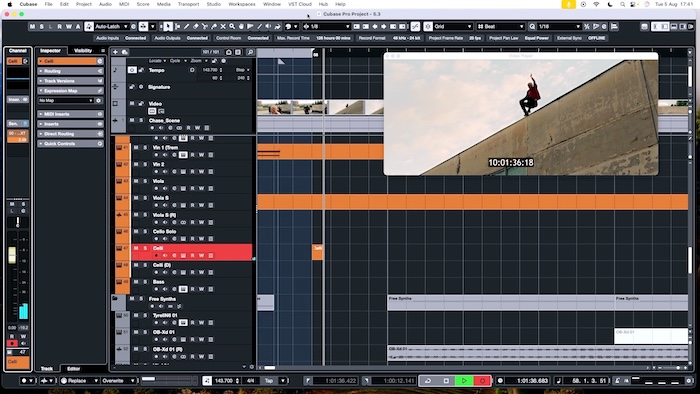
Task: Open the Beat grid type dropdown
Action: coord(500,26)
